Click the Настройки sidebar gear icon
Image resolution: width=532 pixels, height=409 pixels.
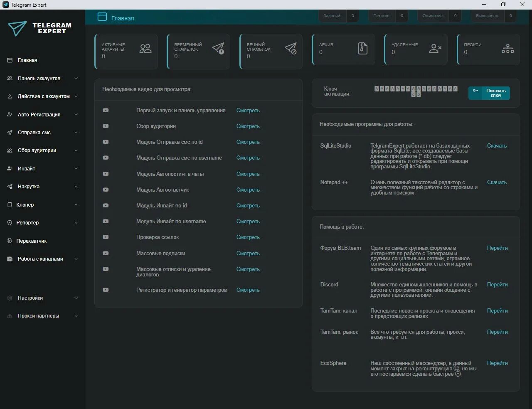(x=10, y=298)
